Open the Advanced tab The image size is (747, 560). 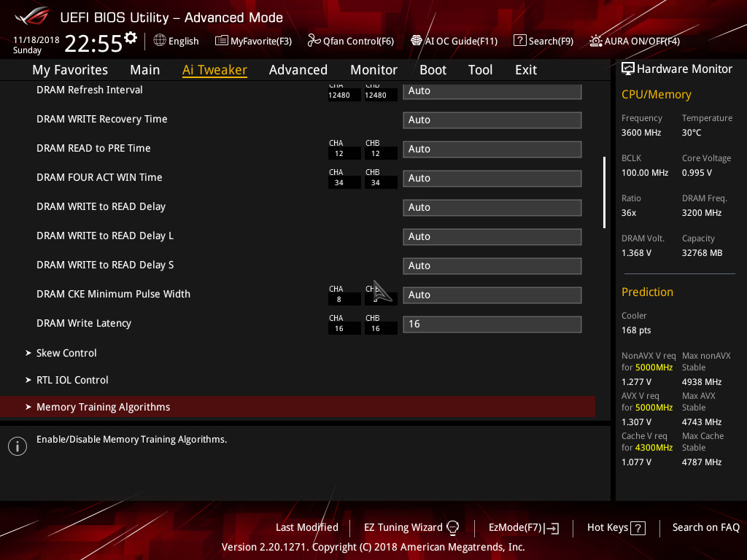[298, 70]
